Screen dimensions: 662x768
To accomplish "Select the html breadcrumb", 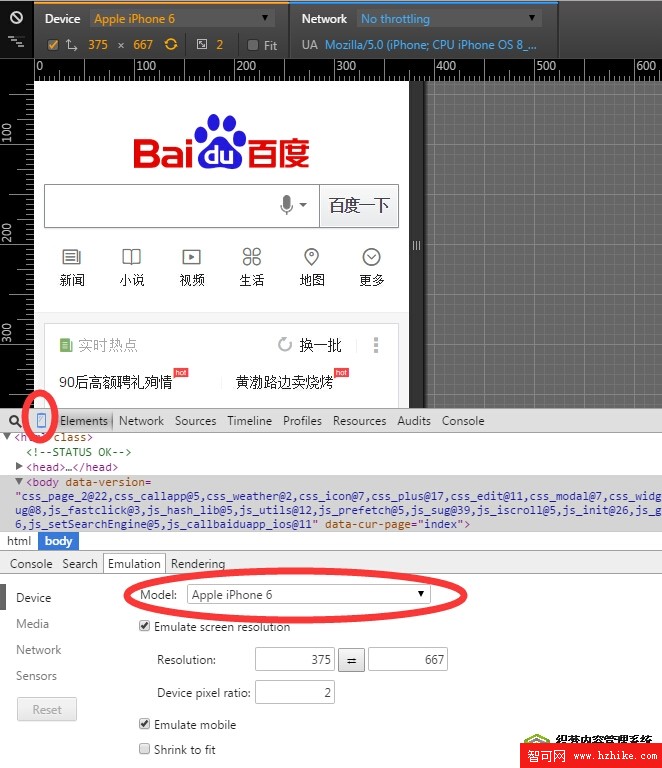I will click(x=19, y=541).
